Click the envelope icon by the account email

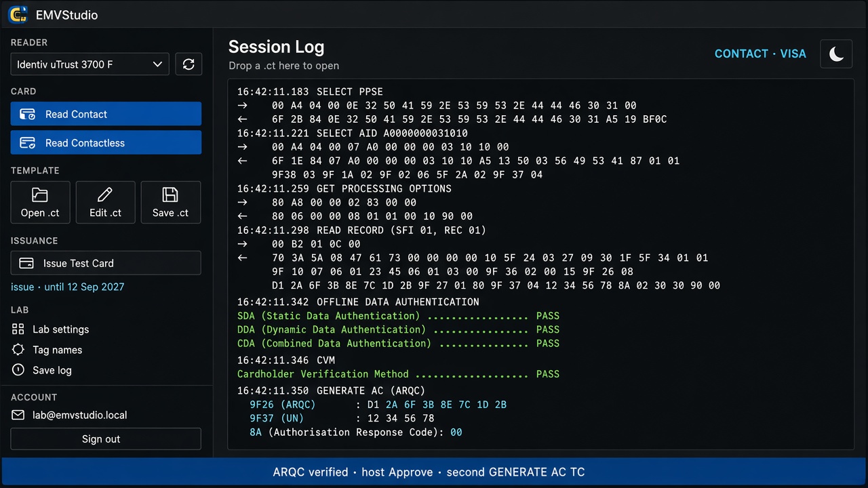pos(18,415)
